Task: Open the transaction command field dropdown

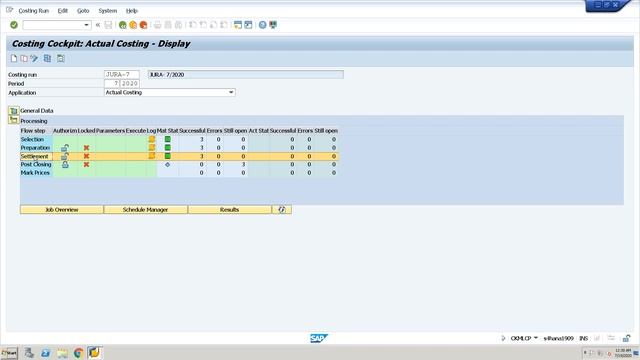Action: click(x=86, y=25)
